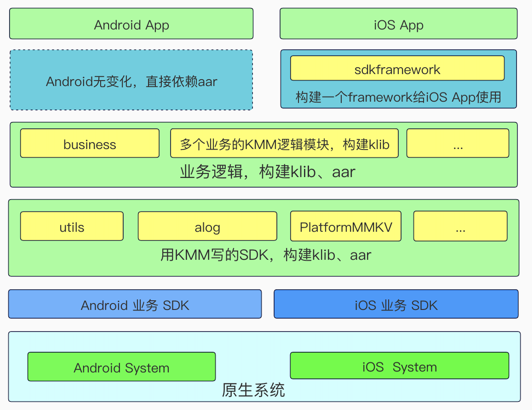Image resolution: width=532 pixels, height=410 pixels.
Task: Click the Android App box
Action: (x=131, y=24)
